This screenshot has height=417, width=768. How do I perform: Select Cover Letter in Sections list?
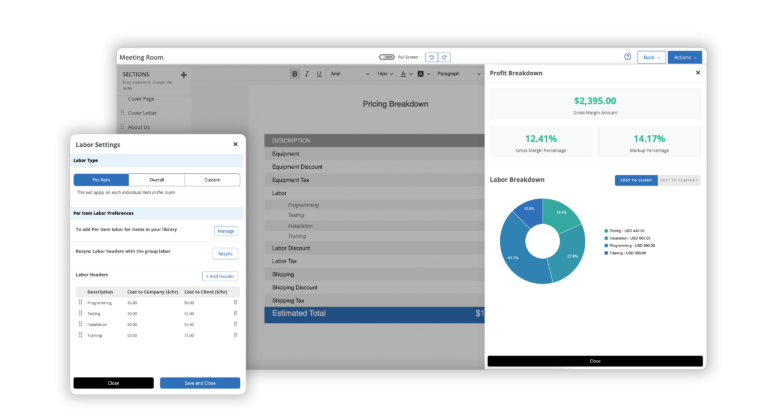point(143,113)
